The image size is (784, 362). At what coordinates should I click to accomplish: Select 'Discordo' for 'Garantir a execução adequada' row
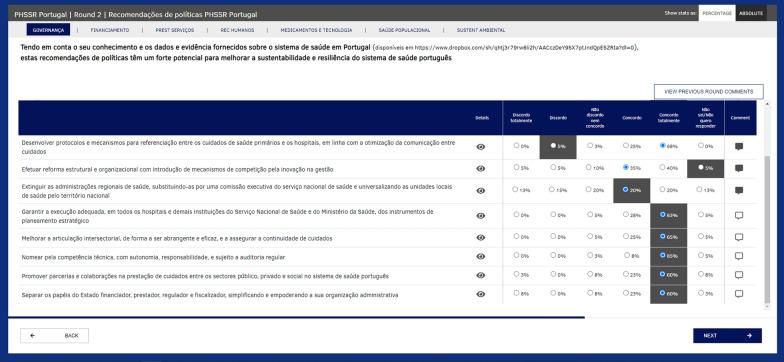pyautogui.click(x=553, y=214)
